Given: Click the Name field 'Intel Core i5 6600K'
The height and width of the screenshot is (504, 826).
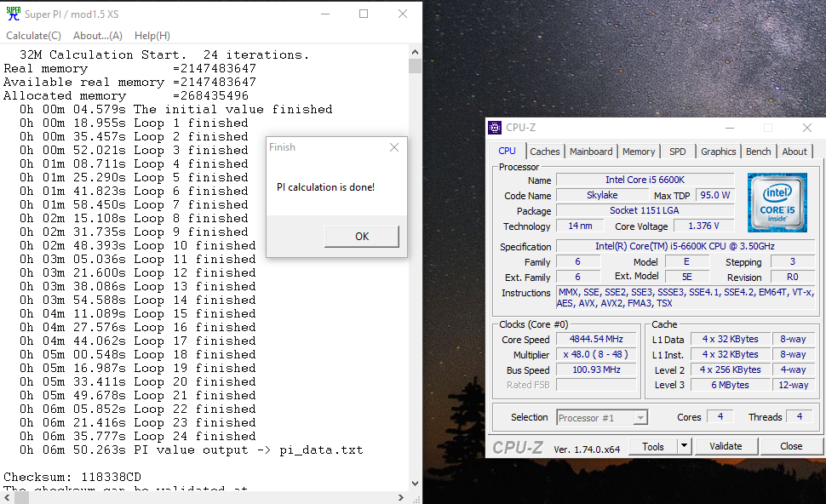Looking at the screenshot, I should 645,180.
